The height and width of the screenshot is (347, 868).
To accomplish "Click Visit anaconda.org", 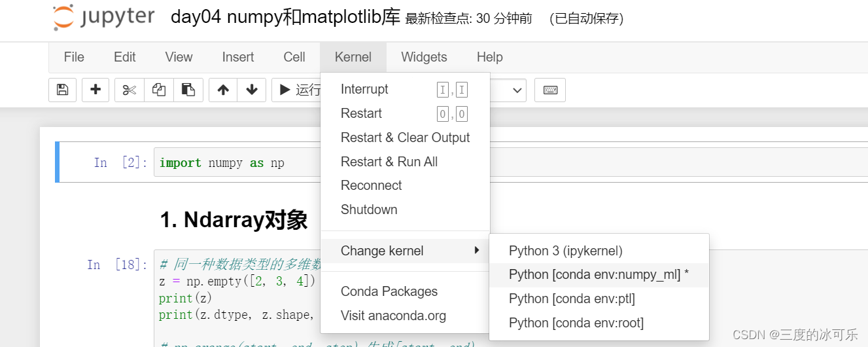I will [x=405, y=316].
